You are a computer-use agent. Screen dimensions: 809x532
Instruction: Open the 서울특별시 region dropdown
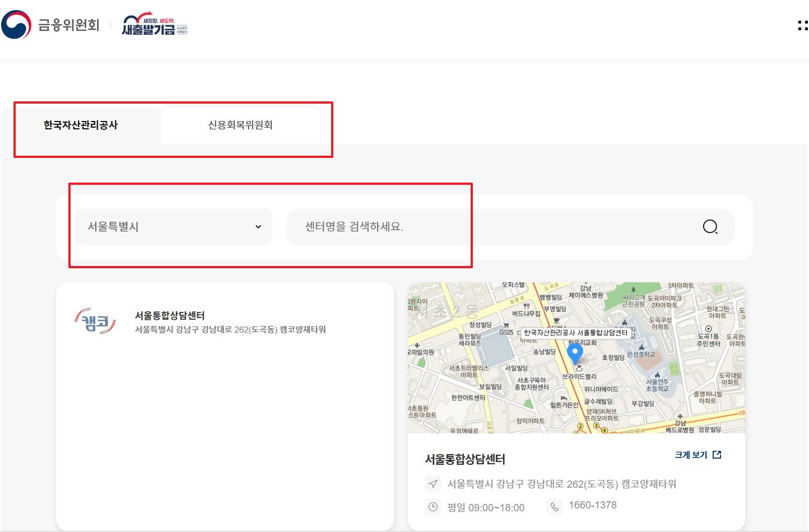(x=173, y=227)
